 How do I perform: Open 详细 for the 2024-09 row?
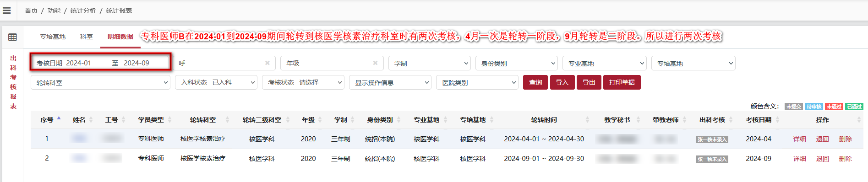(800, 159)
